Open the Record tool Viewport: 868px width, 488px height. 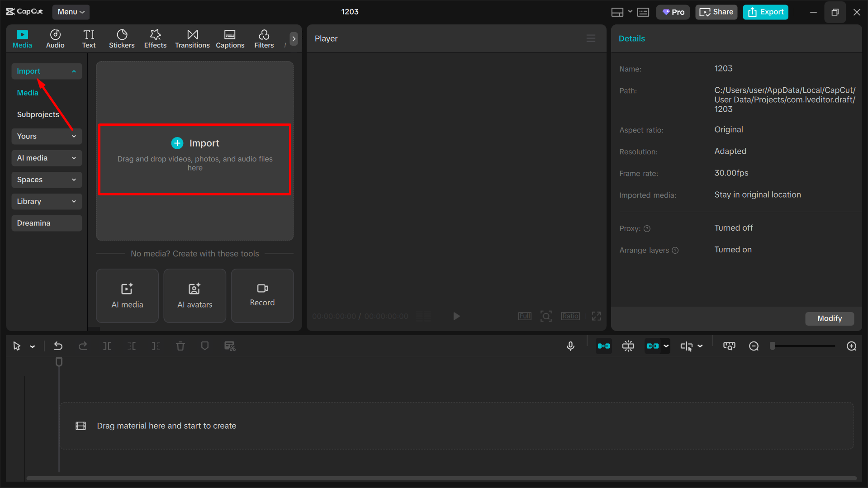coord(262,296)
